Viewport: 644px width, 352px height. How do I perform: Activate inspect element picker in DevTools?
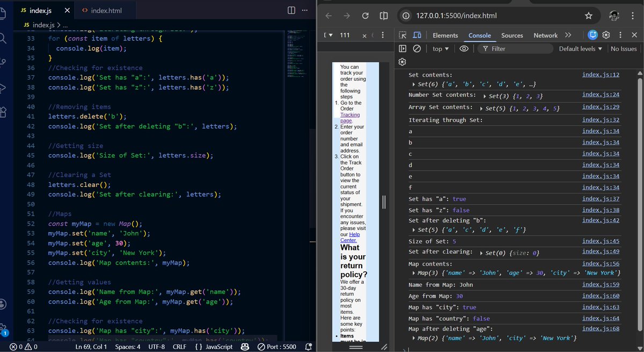click(x=403, y=35)
